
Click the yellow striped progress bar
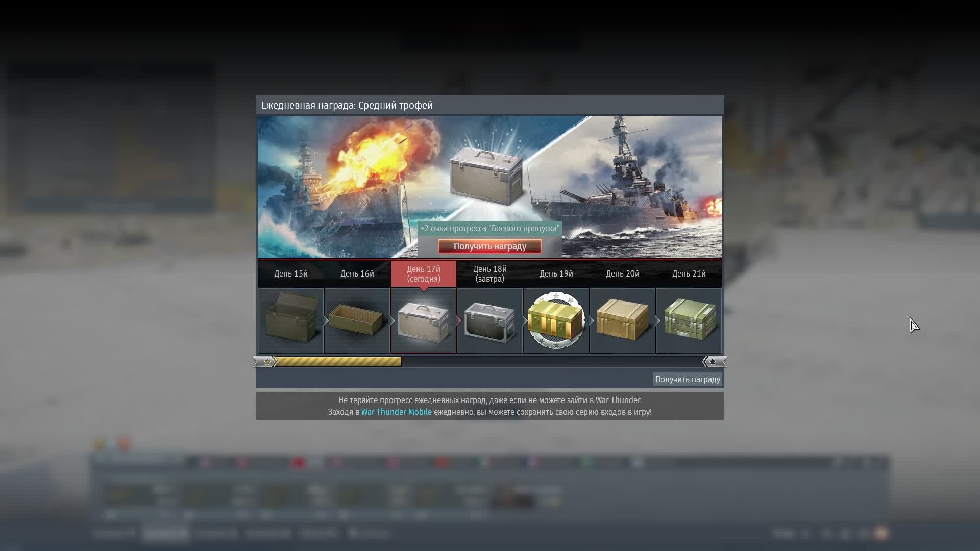[x=338, y=362]
